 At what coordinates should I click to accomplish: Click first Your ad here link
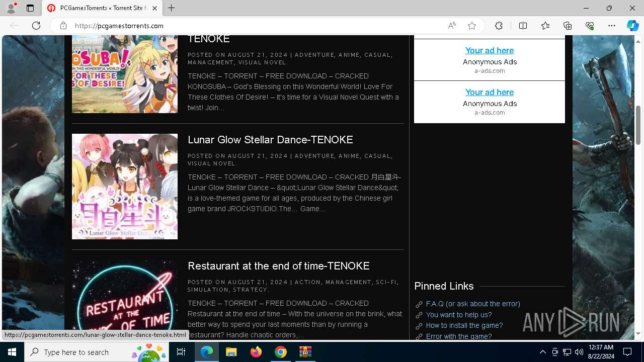click(490, 50)
